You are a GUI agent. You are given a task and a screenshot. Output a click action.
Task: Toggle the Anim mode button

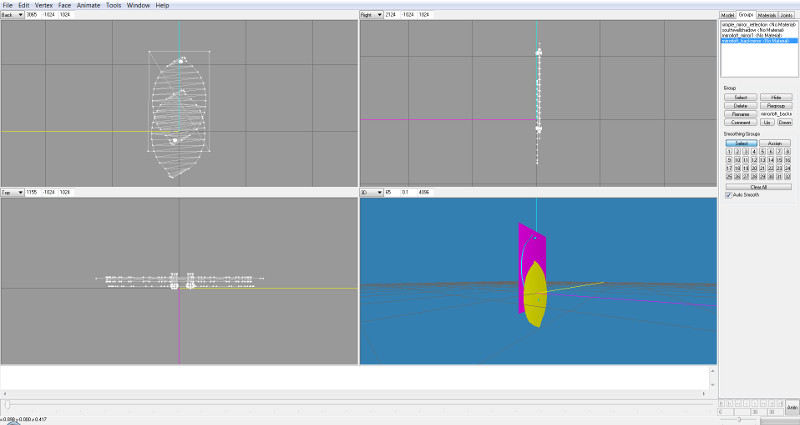click(x=791, y=408)
